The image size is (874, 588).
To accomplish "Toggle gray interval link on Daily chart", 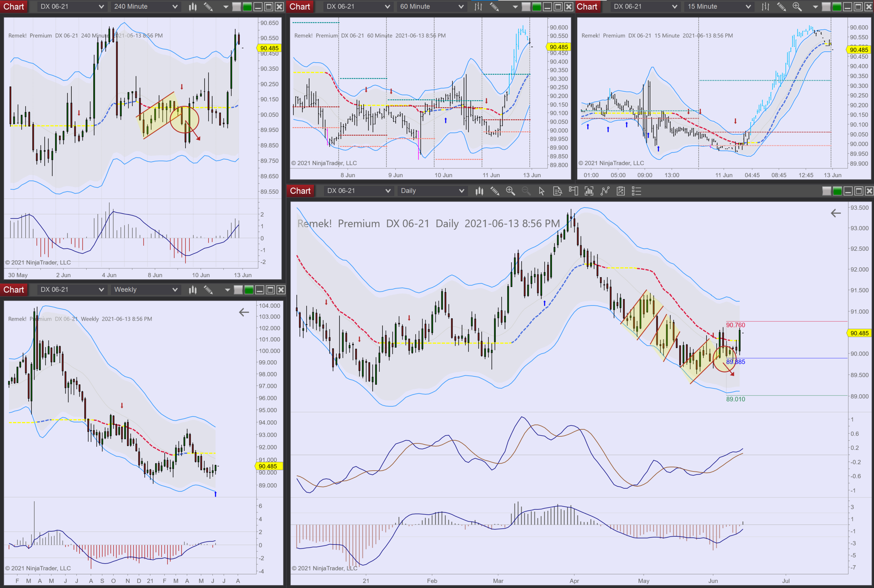I will 826,191.
